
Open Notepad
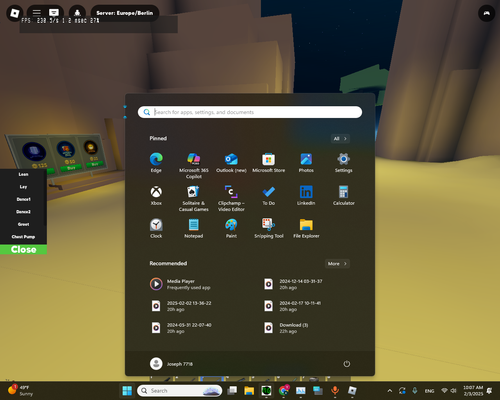(x=194, y=229)
